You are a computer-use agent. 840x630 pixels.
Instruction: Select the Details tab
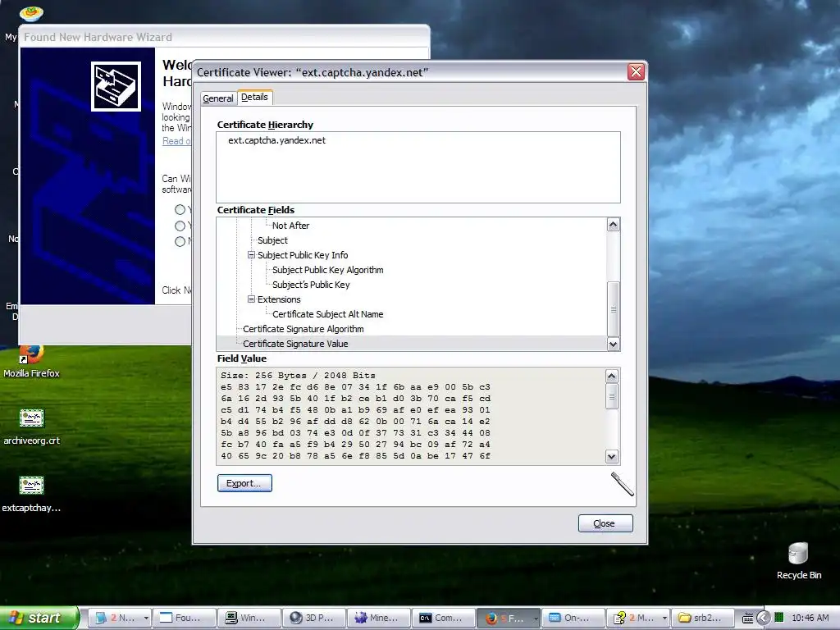pos(254,97)
